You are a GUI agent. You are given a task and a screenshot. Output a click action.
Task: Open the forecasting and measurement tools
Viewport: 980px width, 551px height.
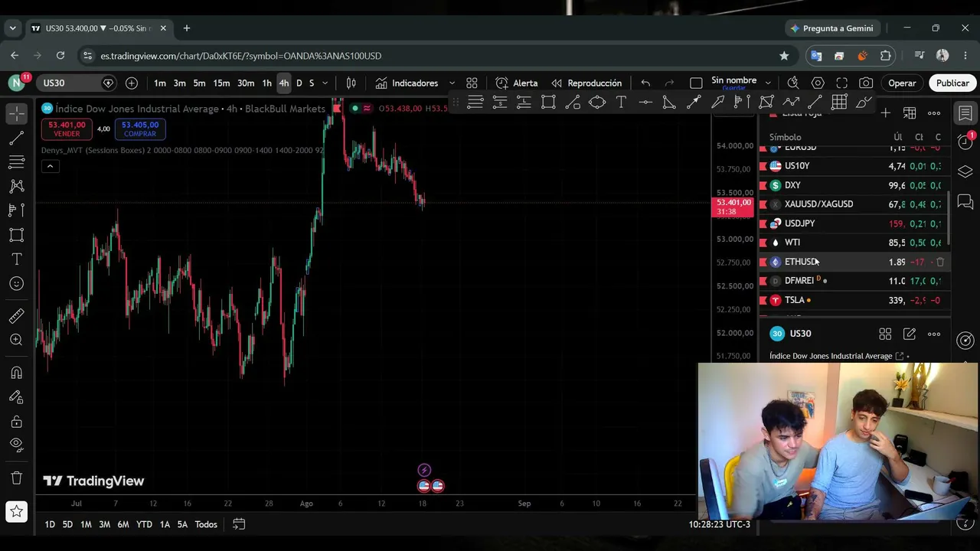tap(16, 210)
